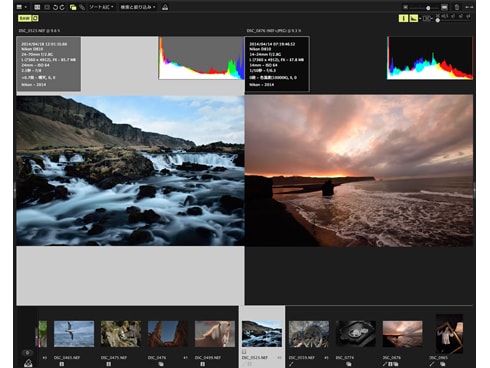
Task: Click the left edge panel expand handle
Action: tap(15, 190)
